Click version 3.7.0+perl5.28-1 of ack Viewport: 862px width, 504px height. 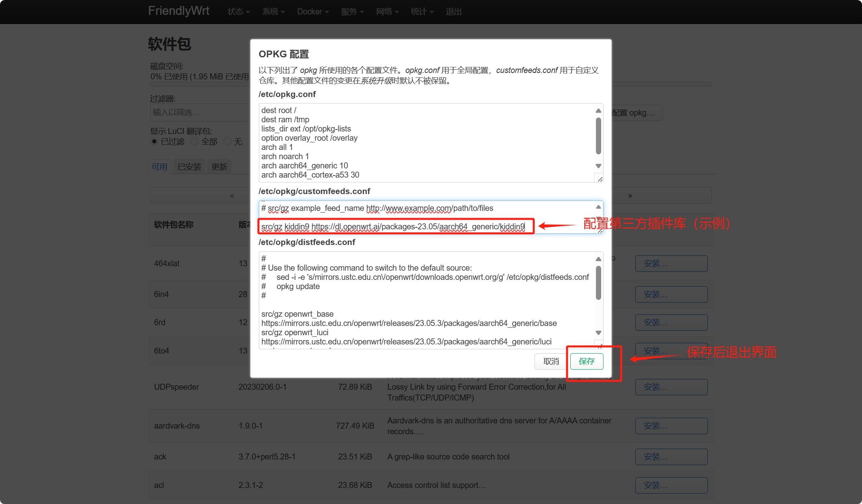pos(267,457)
